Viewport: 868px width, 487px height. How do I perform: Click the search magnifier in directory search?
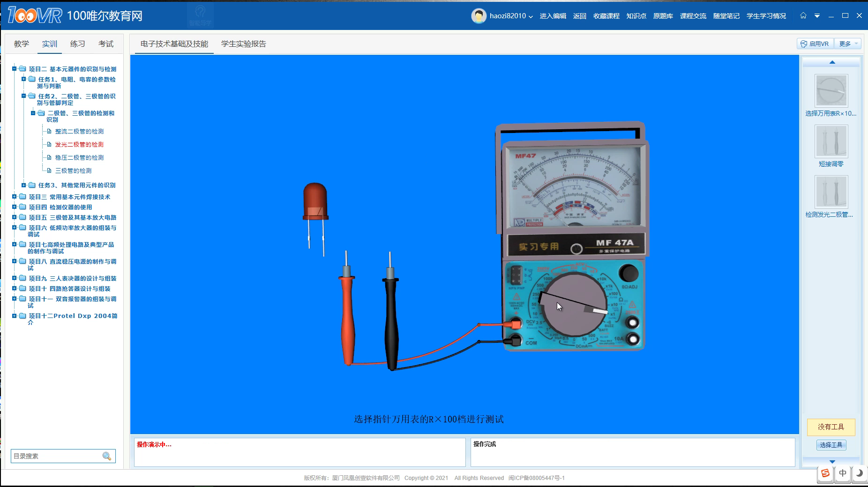tap(107, 456)
